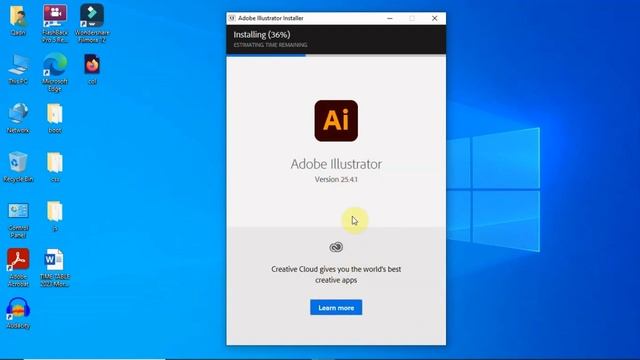Select the Qasim user folder desktop icon

pos(18,20)
